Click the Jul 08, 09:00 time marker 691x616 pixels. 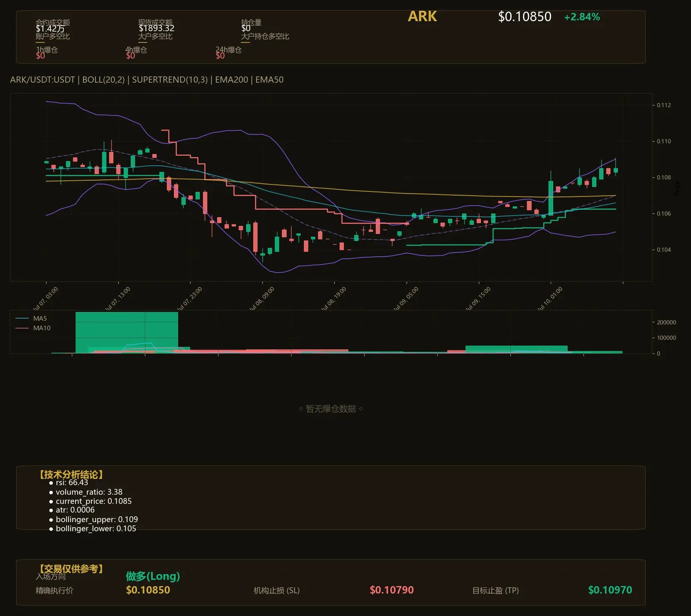point(262,298)
